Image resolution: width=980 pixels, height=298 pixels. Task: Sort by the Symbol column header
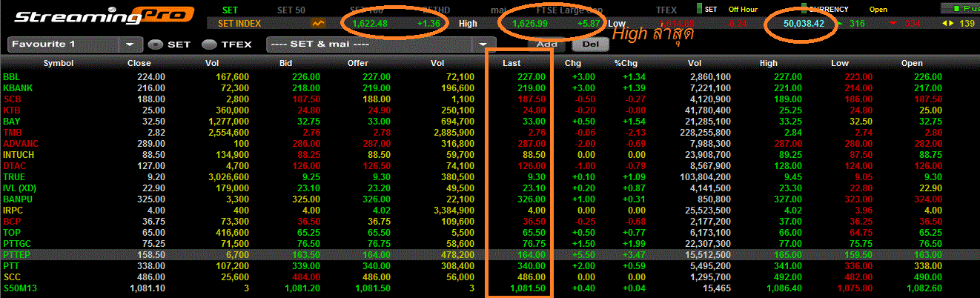58,63
